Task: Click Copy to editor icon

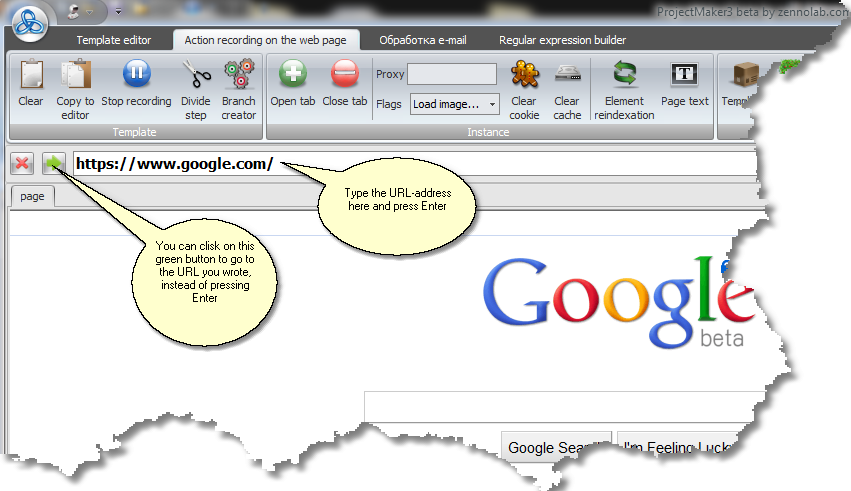Action: [x=75, y=77]
